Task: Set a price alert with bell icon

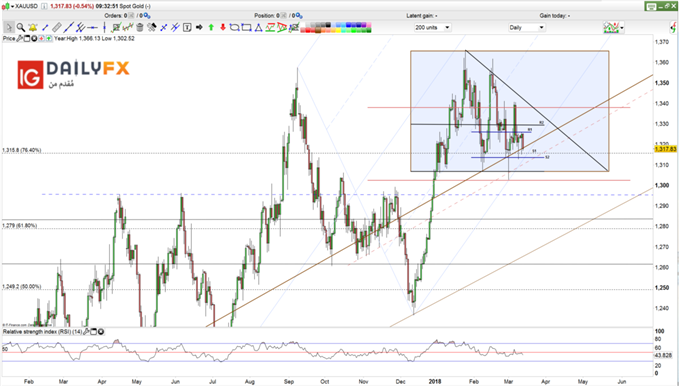Action: [32, 27]
